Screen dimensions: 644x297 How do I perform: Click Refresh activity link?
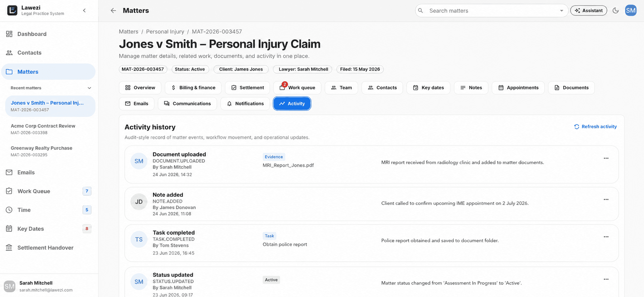[596, 127]
